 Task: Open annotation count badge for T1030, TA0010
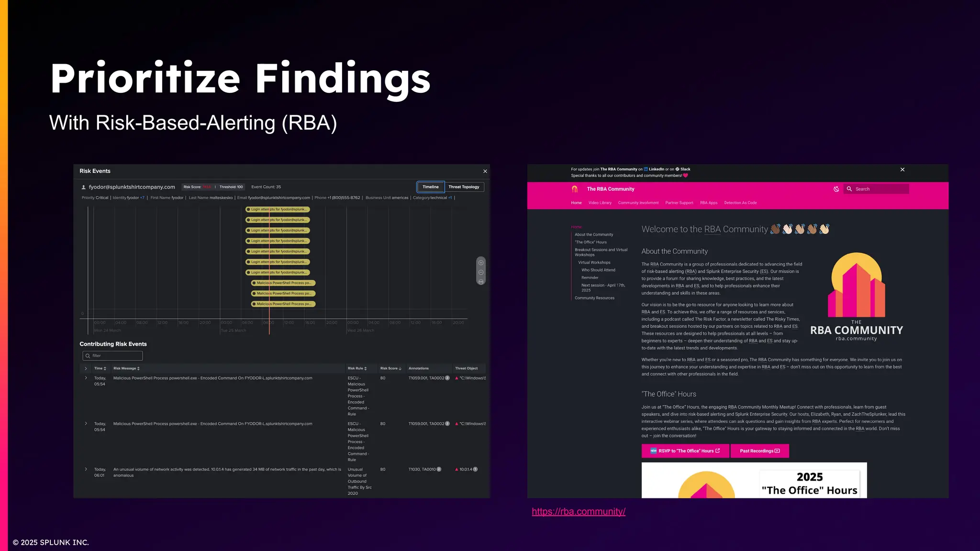(x=439, y=469)
